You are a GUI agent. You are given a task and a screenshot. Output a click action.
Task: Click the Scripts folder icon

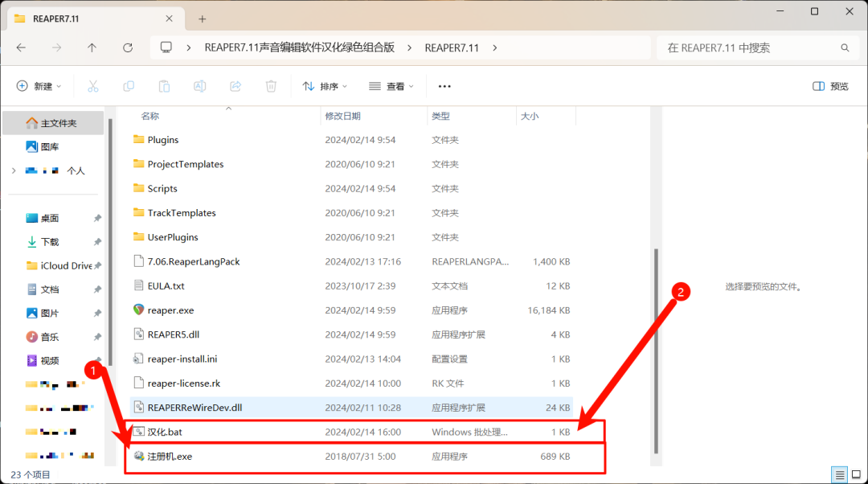(x=139, y=187)
